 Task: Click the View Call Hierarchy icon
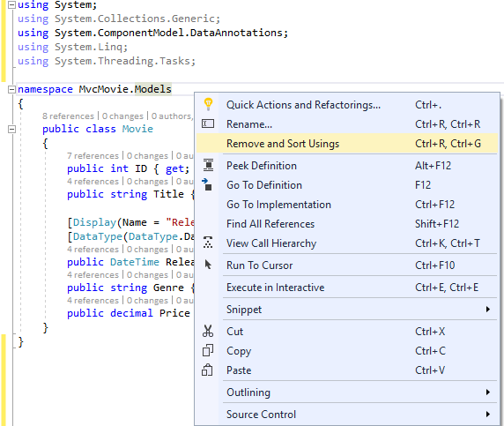click(208, 243)
